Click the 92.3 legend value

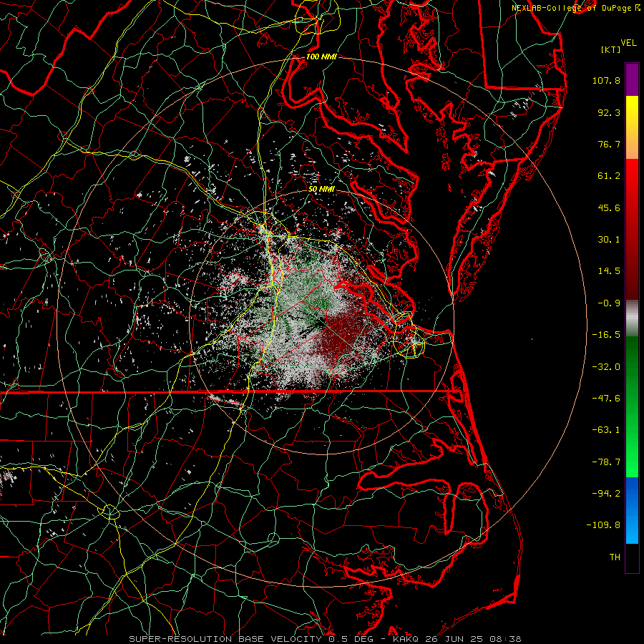pos(609,112)
